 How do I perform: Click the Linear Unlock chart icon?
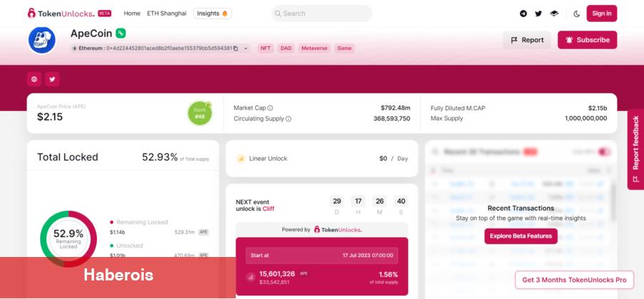pyautogui.click(x=241, y=159)
